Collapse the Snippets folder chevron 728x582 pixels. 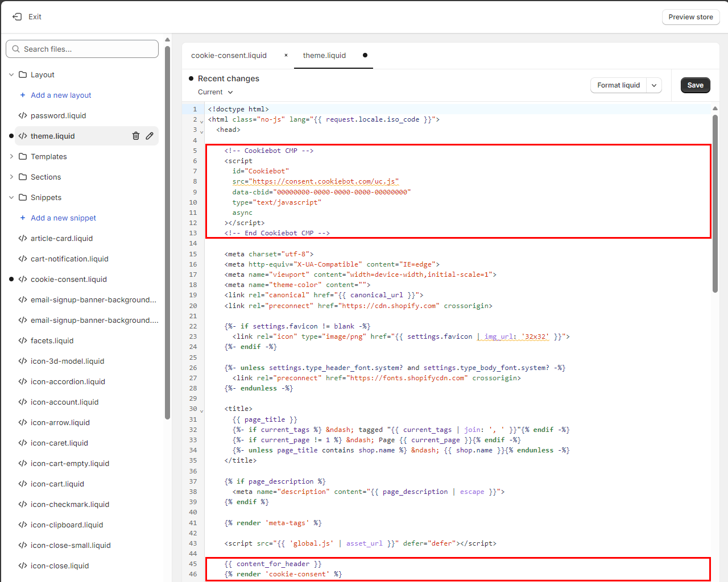11,197
